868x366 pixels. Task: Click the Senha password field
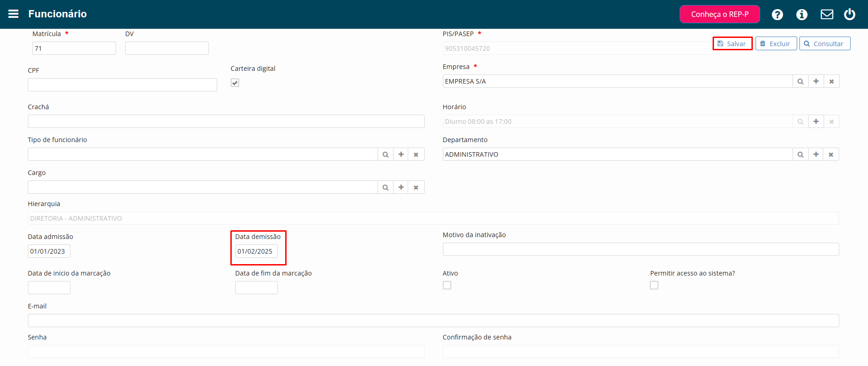coord(226,352)
